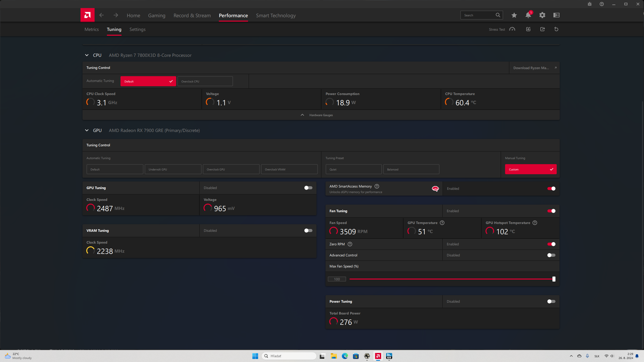Click GPU Temperature help icon
This screenshot has width=644, height=362.
(x=442, y=223)
